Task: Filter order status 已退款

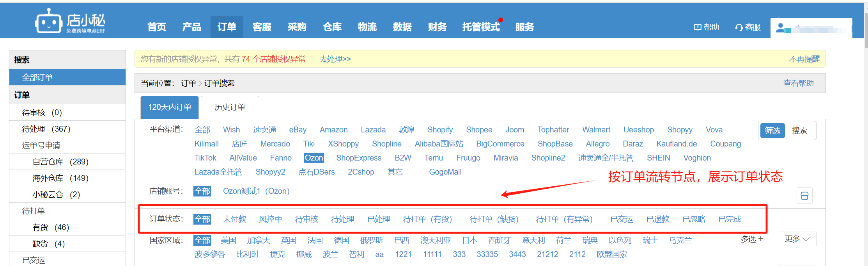Action: [x=658, y=219]
